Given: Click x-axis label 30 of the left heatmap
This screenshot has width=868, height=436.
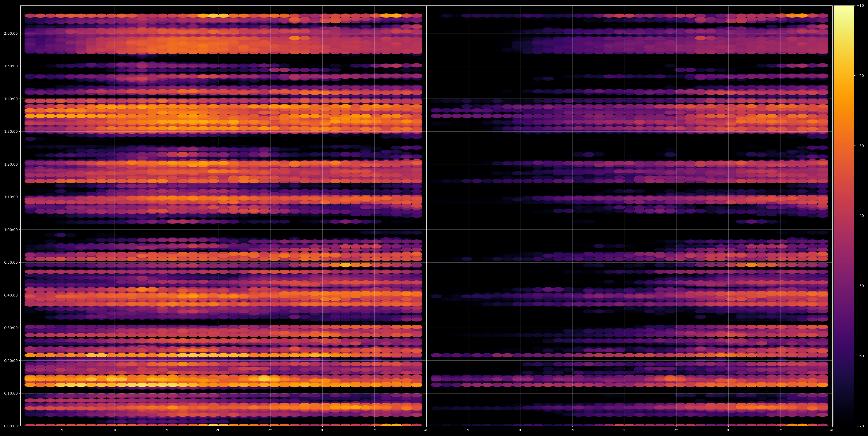Looking at the screenshot, I should click(322, 430).
